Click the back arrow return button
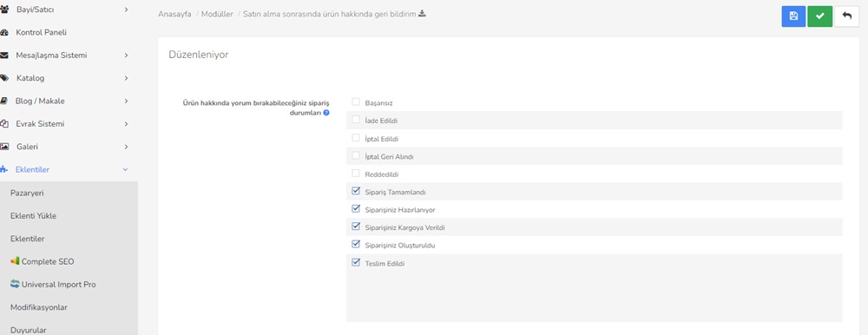868x335 pixels. click(x=847, y=16)
